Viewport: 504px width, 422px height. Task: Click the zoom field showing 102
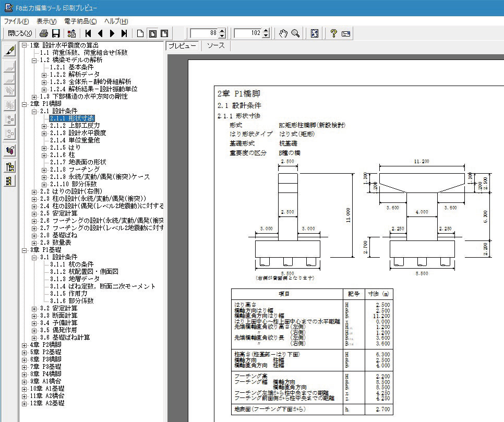[x=248, y=33]
